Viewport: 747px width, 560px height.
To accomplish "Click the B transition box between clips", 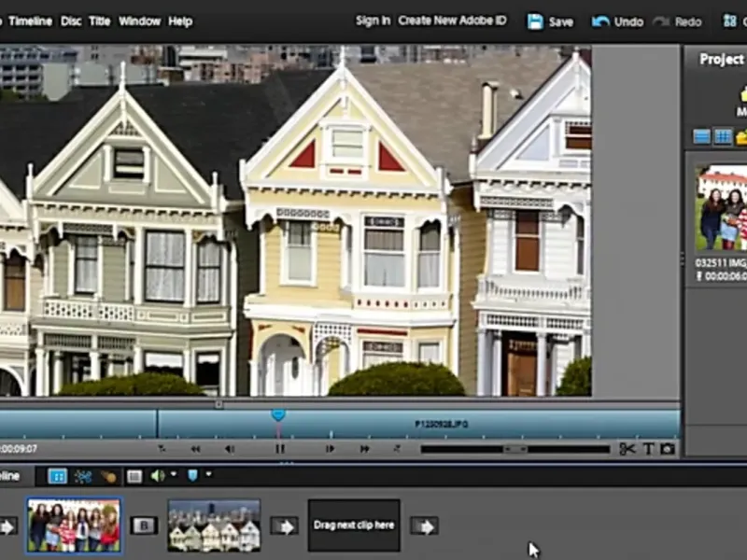I will click(145, 525).
